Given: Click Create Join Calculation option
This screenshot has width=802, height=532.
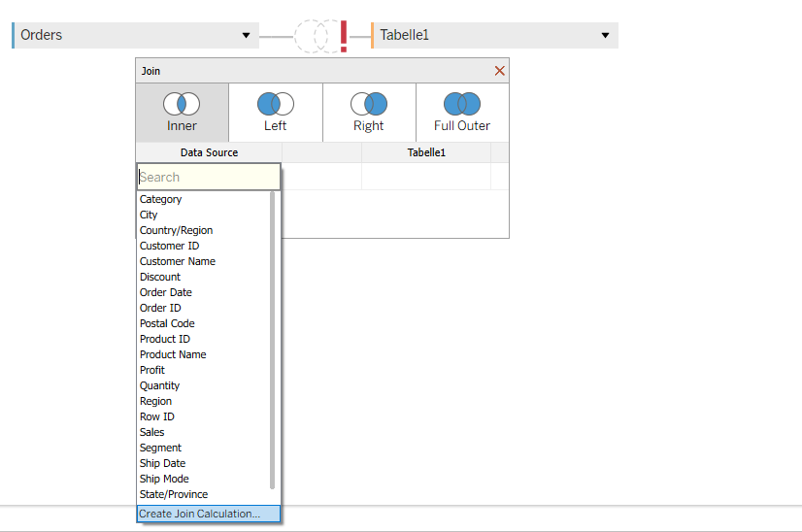Looking at the screenshot, I should coord(200,514).
